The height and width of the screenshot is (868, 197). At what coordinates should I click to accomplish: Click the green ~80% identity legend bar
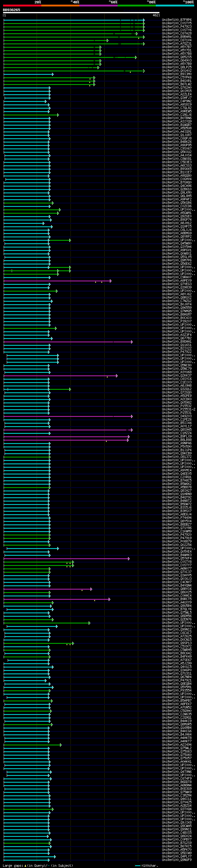[x=137, y=6]
